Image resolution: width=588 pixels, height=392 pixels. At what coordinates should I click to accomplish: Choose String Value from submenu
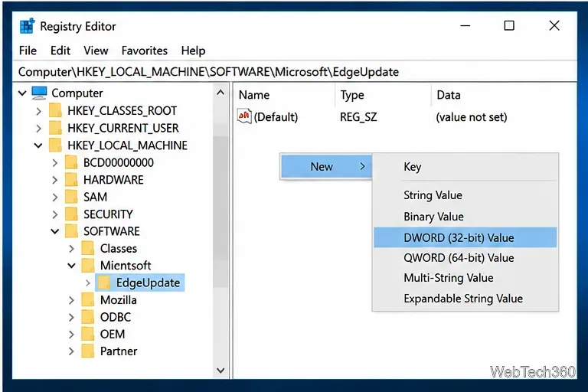[x=465, y=195]
